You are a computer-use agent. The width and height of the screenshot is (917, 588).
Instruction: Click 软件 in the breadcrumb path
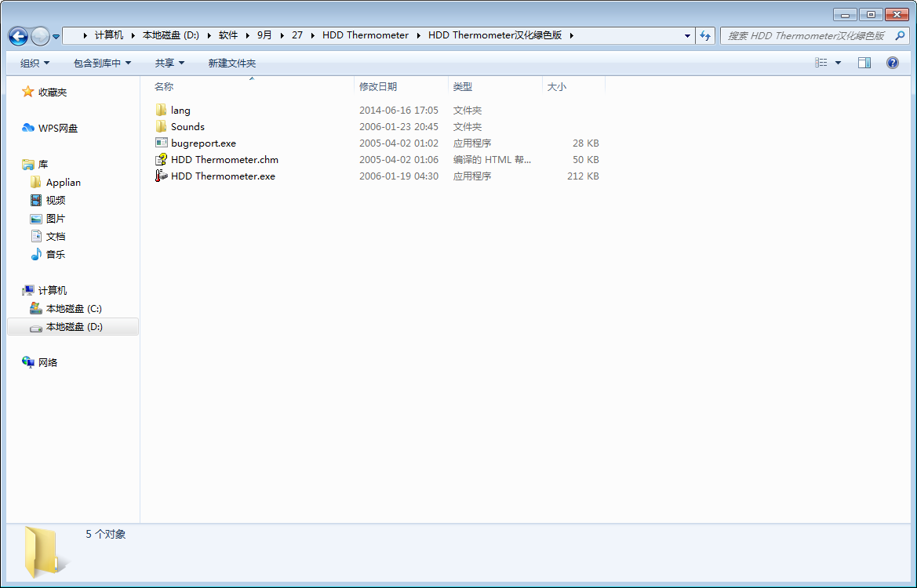point(228,35)
